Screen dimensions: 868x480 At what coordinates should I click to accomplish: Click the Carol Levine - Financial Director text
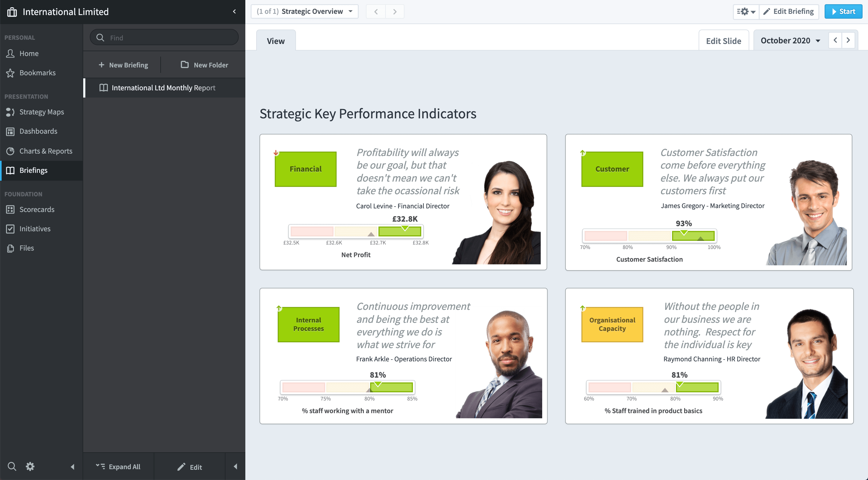(403, 206)
